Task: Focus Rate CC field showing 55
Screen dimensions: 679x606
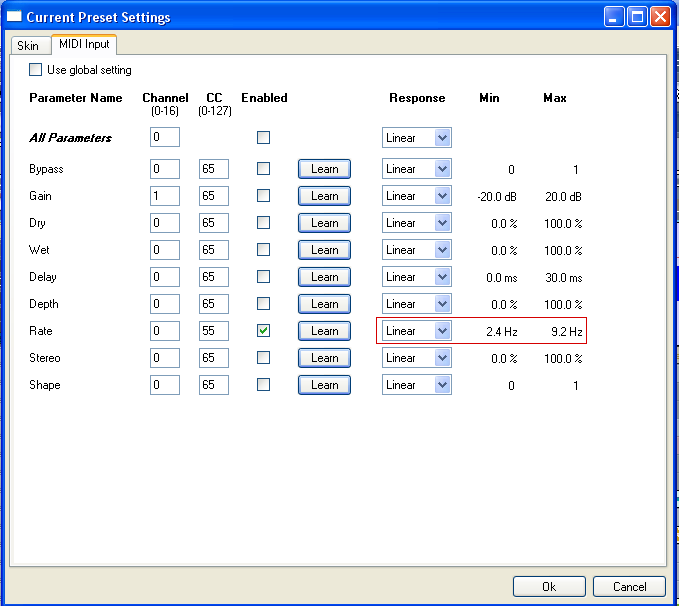Action: point(214,331)
